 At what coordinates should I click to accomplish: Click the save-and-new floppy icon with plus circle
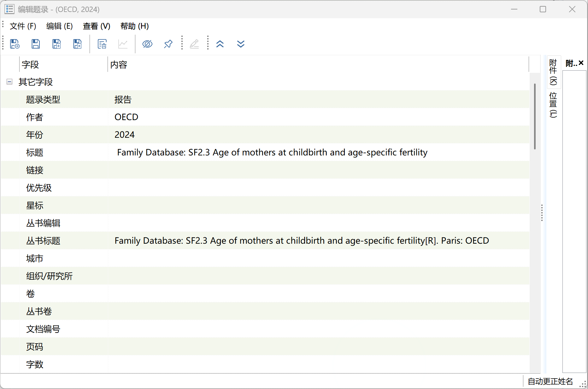click(x=15, y=44)
